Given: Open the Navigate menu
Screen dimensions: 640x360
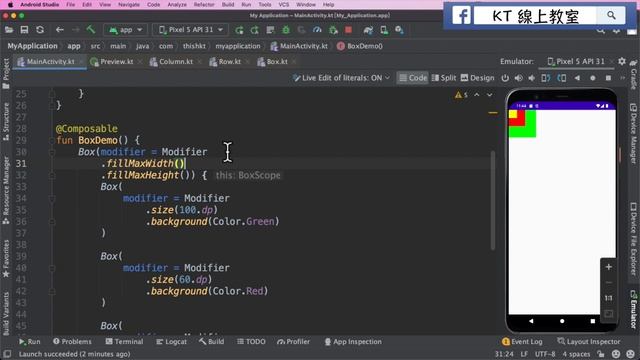Looking at the screenshot, I should [x=129, y=4].
